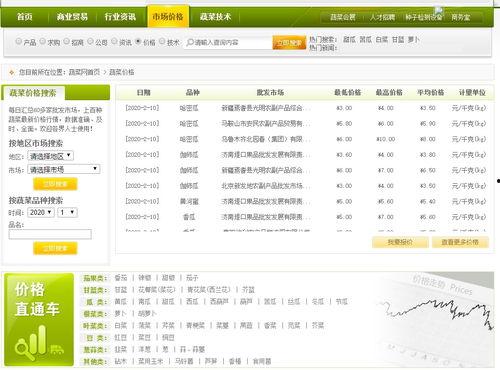This screenshot has width=500, height=370.
Task: Focus the 品名 product name input
Action: point(50,234)
